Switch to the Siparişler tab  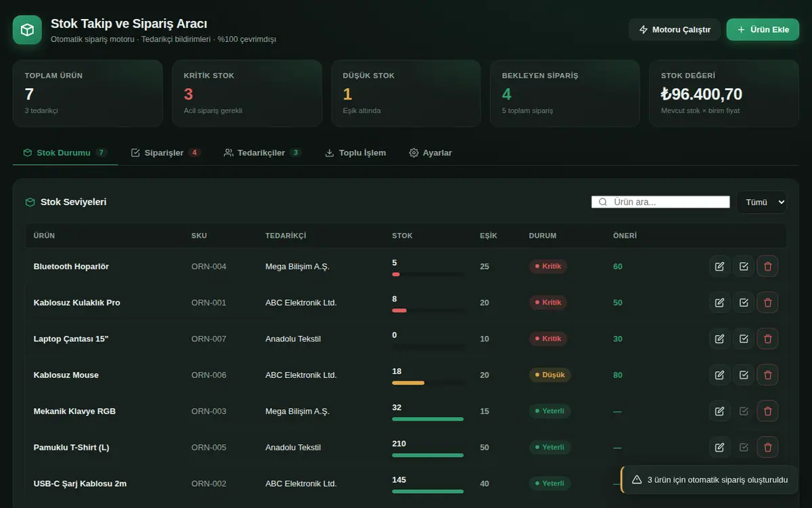point(165,152)
